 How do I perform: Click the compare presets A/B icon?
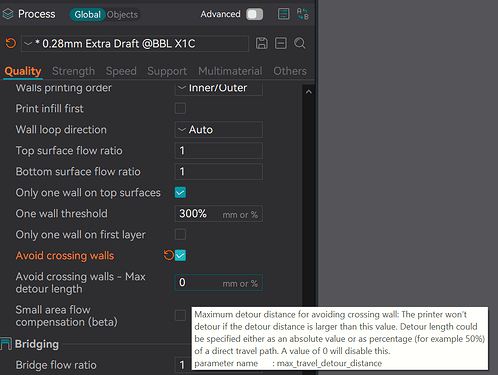[303, 14]
